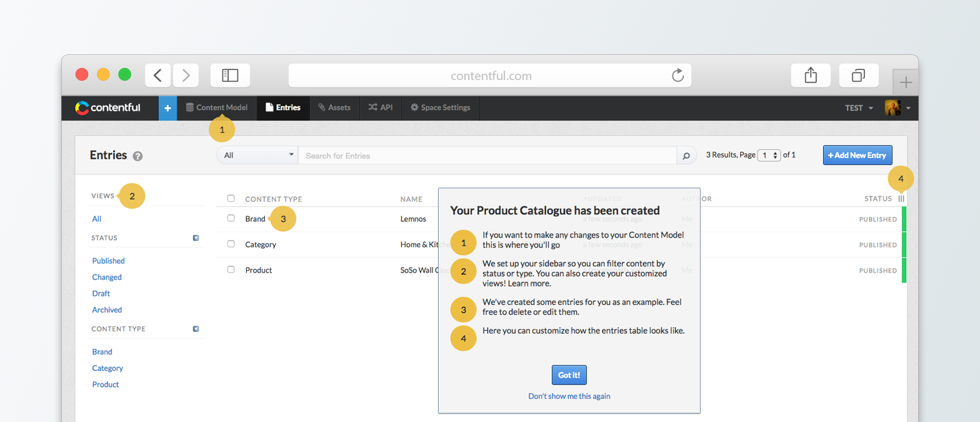Click the search magnifier button
Image resolution: width=980 pixels, height=422 pixels.
(686, 155)
